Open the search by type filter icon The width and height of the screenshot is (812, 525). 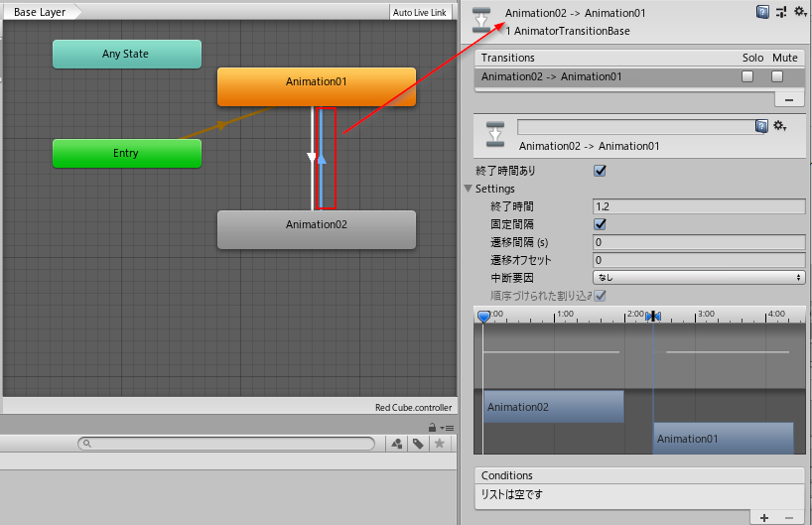[397, 444]
